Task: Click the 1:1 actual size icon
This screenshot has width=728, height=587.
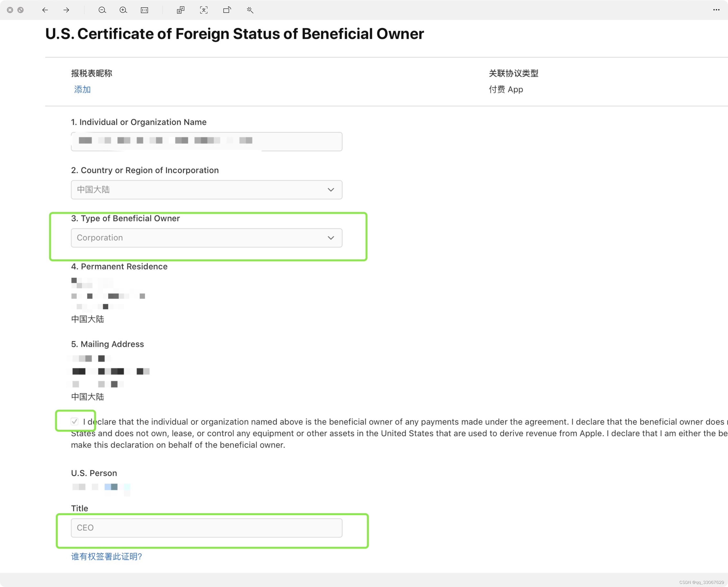Action: pyautogui.click(x=144, y=10)
